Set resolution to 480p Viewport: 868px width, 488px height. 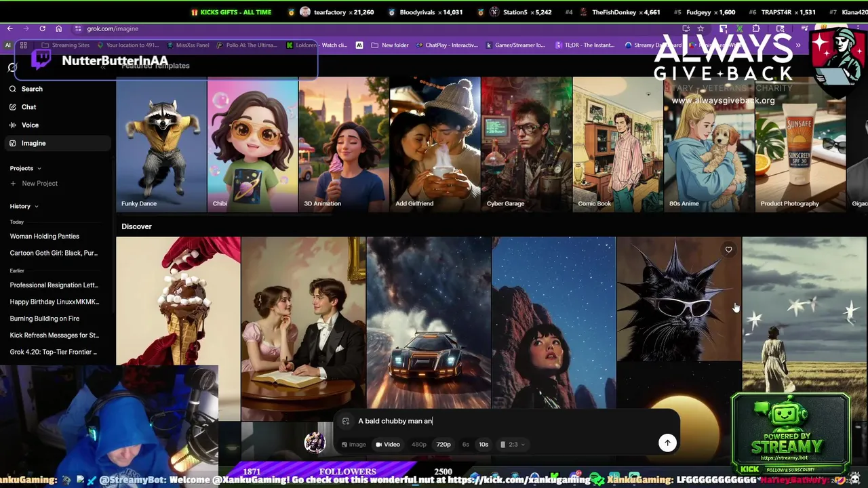419,445
